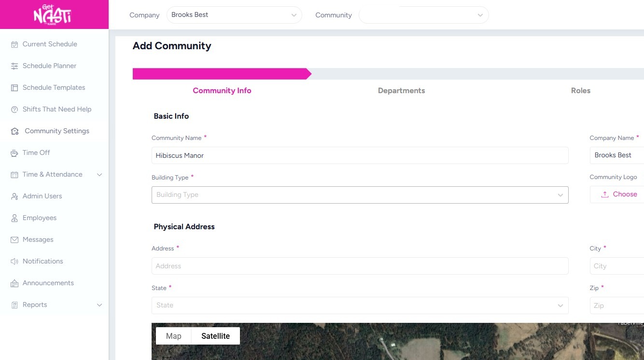644x360 pixels.
Task: Click the Shifts That Need Help question icon
Action: [14, 110]
